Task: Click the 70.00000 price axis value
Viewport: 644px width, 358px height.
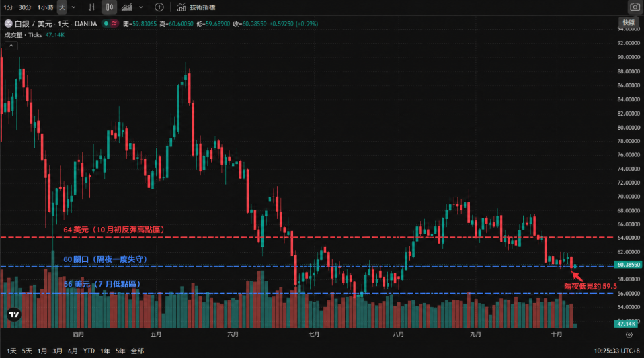Action: [629, 197]
